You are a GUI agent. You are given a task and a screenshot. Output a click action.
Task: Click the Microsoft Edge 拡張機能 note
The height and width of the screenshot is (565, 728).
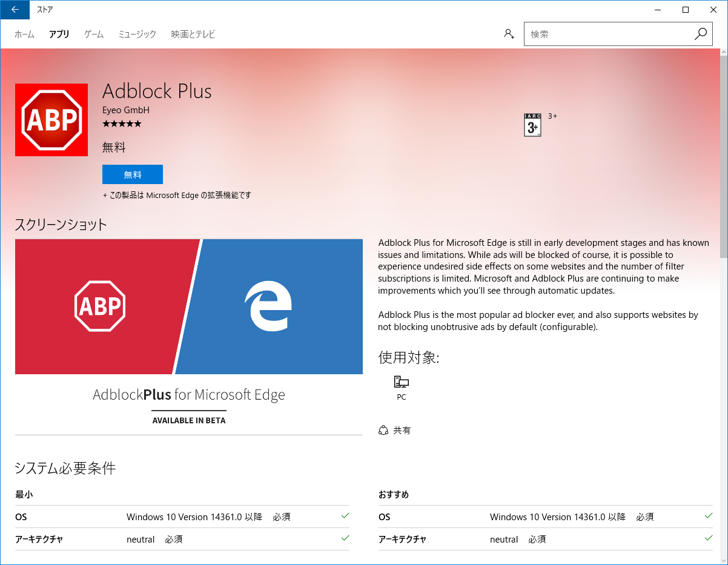pos(177,196)
